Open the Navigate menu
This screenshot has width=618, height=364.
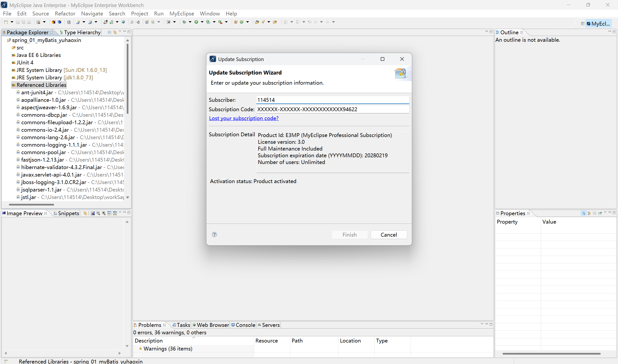tap(92, 14)
